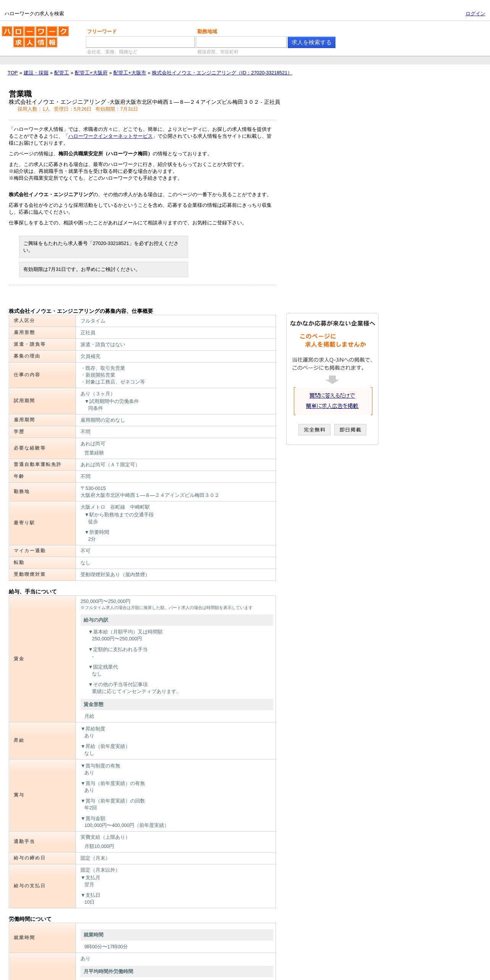Click 月額10,000円 commuting allowance text

click(99, 846)
